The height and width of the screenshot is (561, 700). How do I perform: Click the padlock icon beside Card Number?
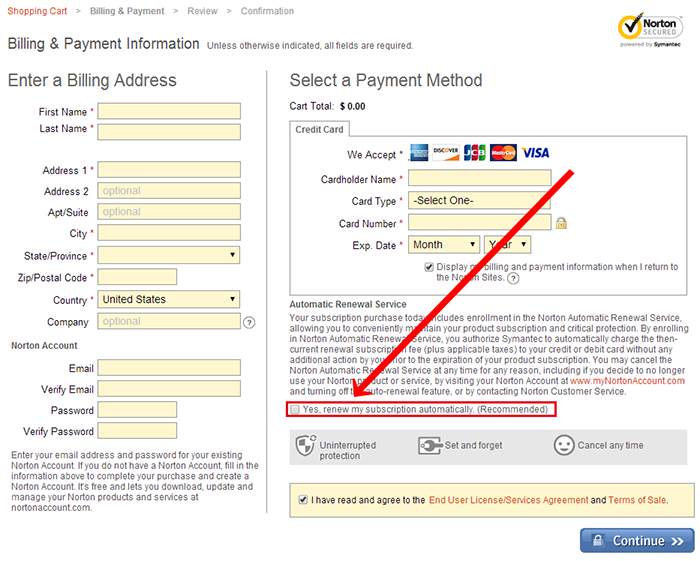(561, 223)
